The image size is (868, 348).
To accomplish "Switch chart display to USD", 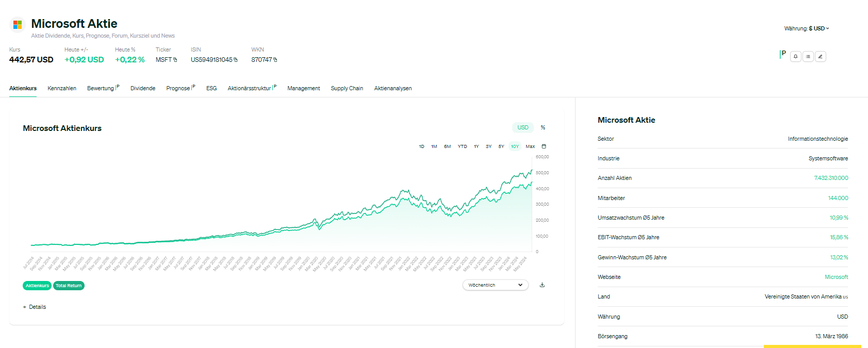I will [x=523, y=127].
